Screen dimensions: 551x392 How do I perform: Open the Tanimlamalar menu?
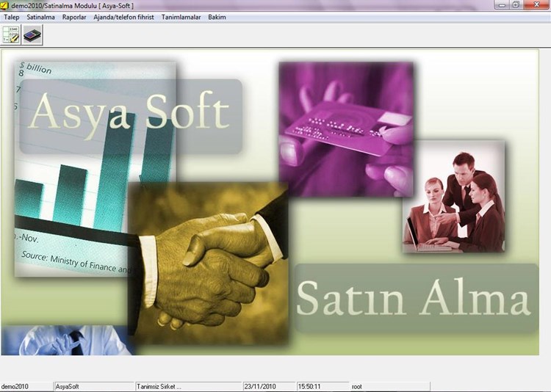pyautogui.click(x=181, y=17)
